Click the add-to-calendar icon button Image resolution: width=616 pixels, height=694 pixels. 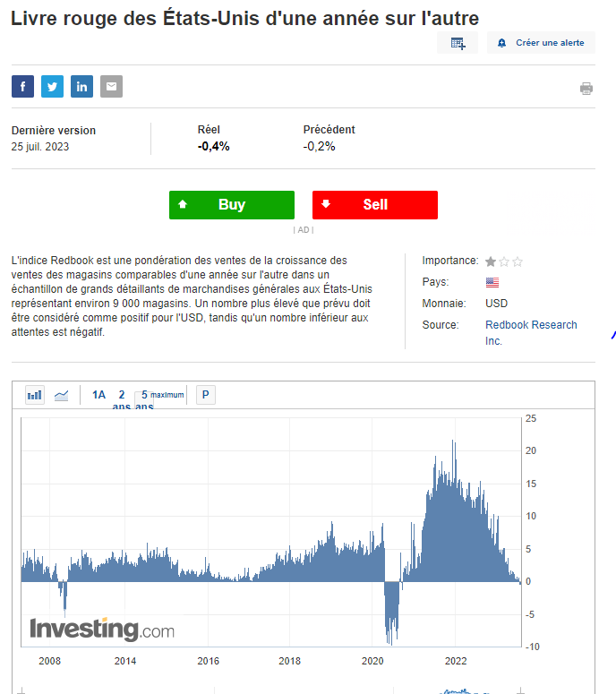[458, 43]
